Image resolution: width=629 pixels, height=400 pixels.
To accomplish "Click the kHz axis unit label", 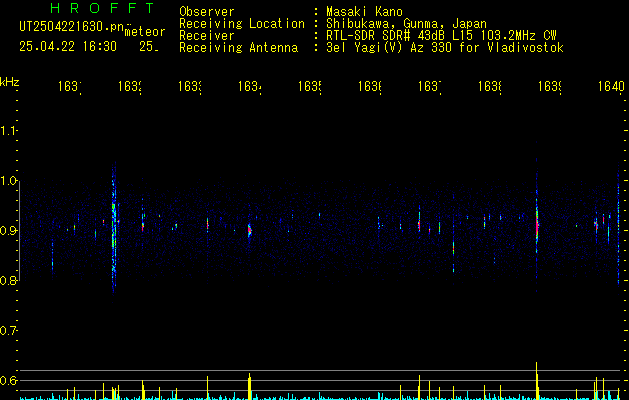I will (x=10, y=82).
